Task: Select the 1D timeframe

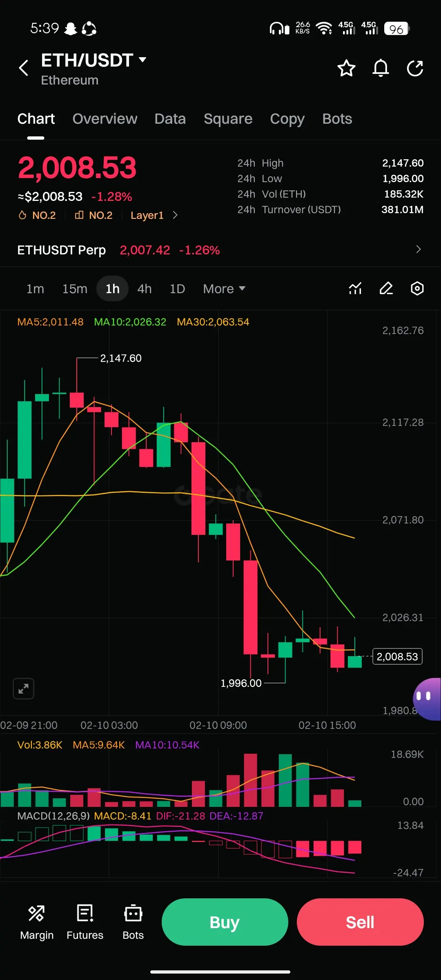Action: coord(177,289)
